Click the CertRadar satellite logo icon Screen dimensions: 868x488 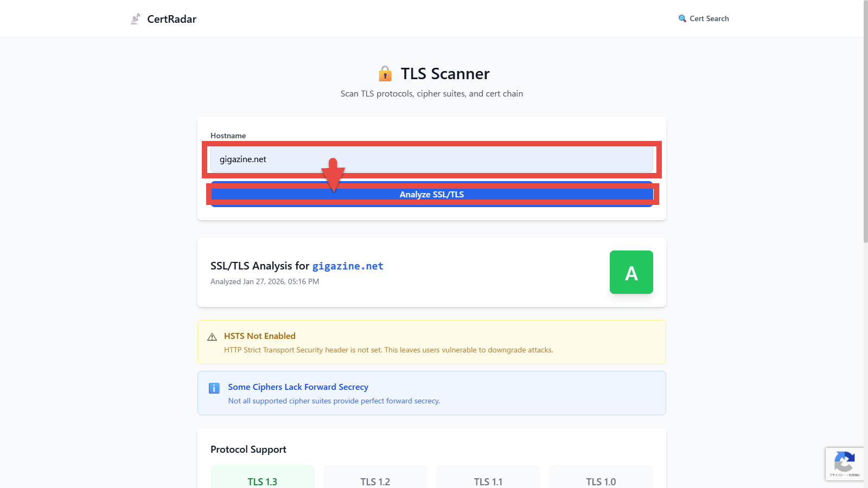pyautogui.click(x=135, y=19)
